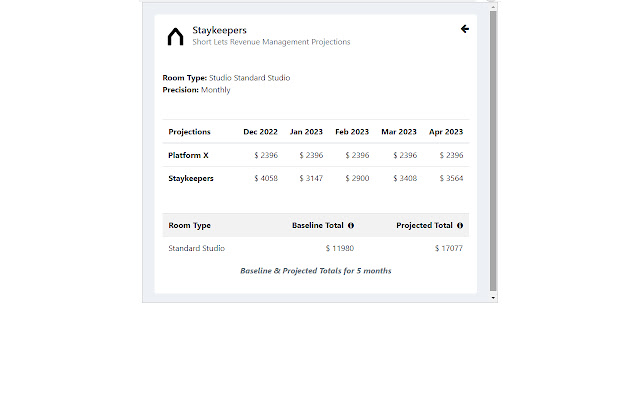
Task: Click the Staykeepers house logo
Action: [x=176, y=36]
